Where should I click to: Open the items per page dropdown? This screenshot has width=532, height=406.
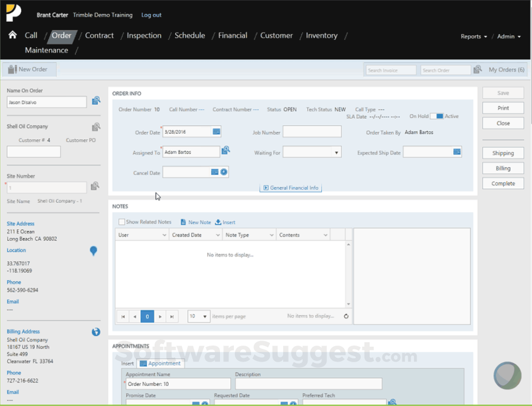tap(198, 316)
